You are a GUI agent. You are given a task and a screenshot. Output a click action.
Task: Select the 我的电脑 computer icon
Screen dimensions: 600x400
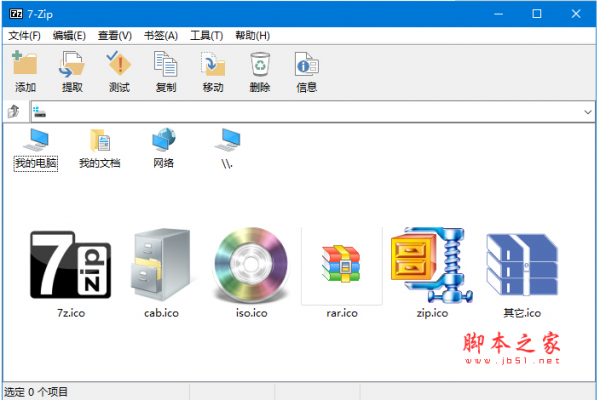36,140
